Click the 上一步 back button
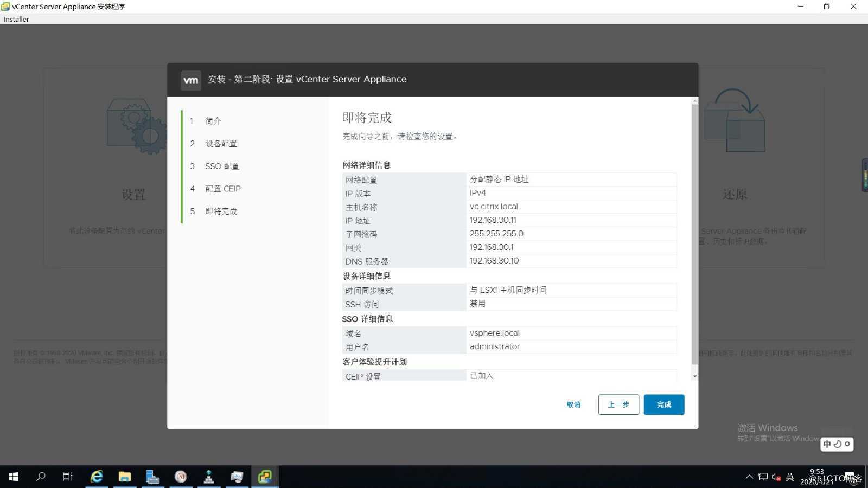868x488 pixels. pos(618,404)
